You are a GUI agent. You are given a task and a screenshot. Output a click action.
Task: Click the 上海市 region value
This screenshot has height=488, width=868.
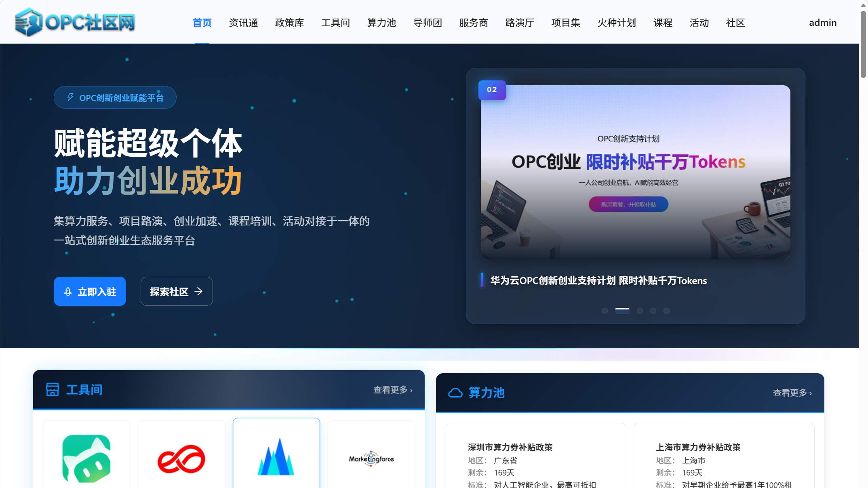coord(694,460)
